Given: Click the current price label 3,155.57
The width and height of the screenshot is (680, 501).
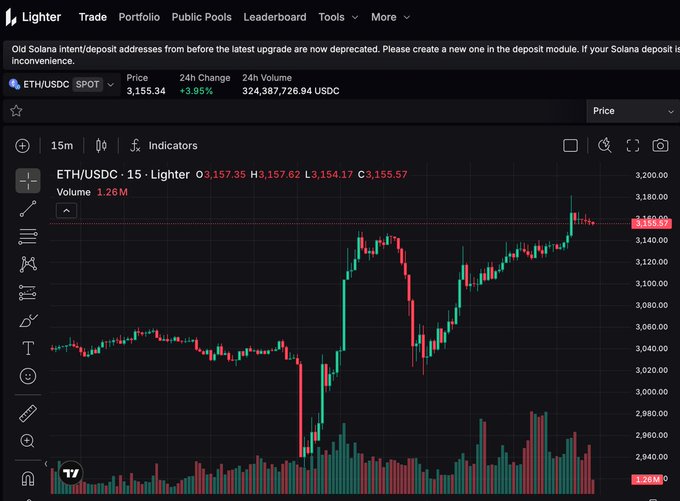Looking at the screenshot, I should [651, 223].
